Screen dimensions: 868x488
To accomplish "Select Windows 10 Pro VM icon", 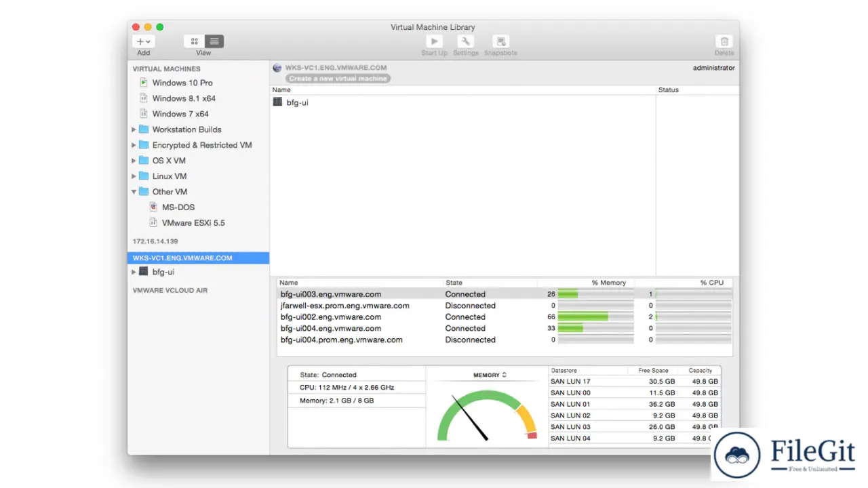I will pos(143,83).
